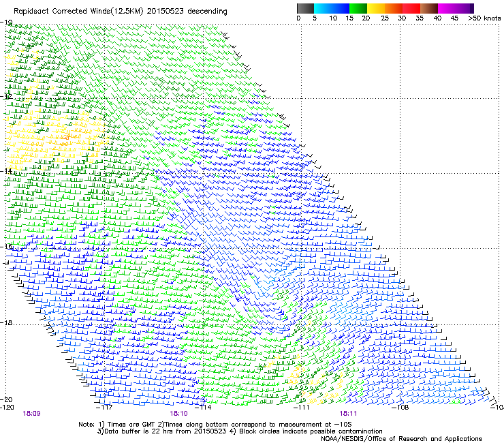The width and height of the screenshot is (504, 443).
Task: Click legend tick label '40'
Action: pos(437,18)
